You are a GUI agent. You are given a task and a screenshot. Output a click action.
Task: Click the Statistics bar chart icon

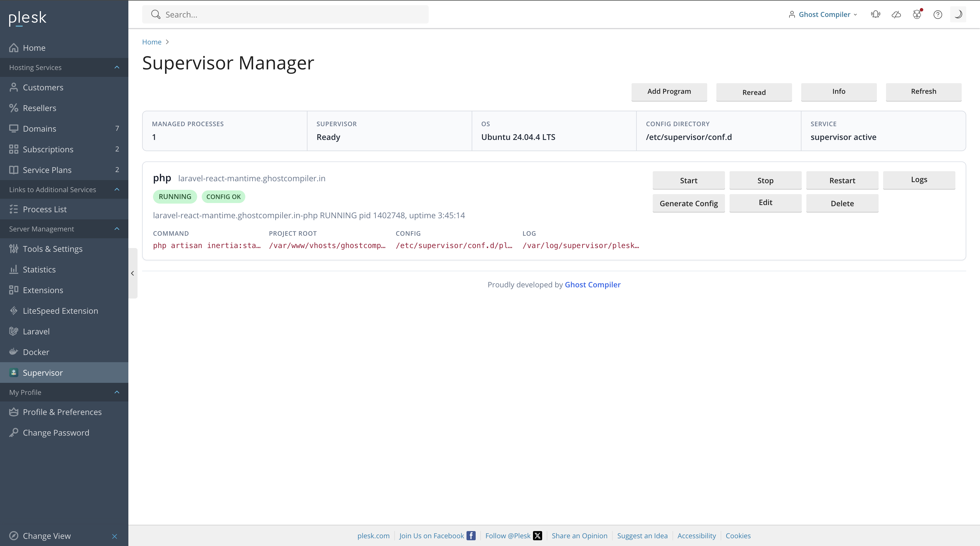(14, 270)
